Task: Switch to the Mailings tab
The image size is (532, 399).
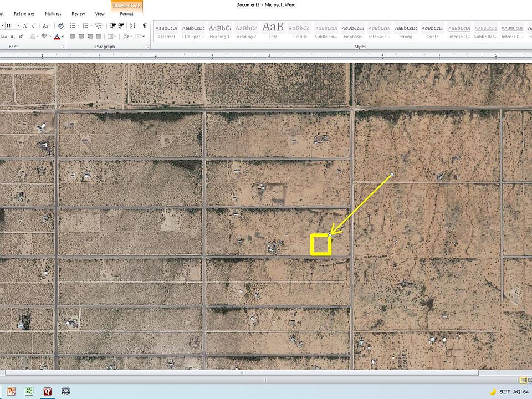Action: 53,13
